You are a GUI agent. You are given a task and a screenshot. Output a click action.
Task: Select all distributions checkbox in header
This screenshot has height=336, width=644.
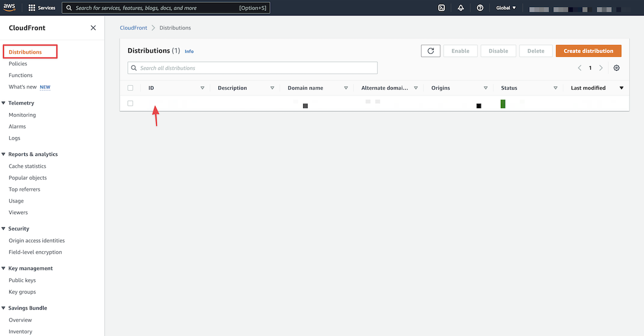(x=130, y=88)
